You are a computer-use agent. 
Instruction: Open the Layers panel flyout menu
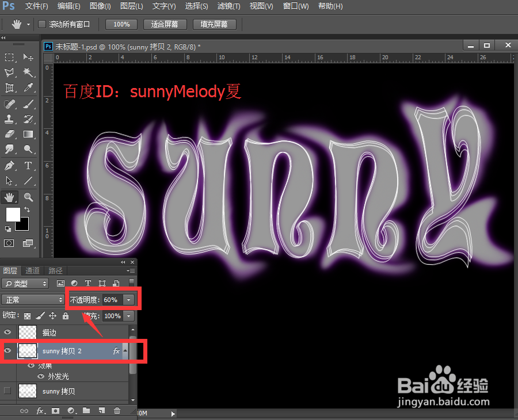point(131,271)
